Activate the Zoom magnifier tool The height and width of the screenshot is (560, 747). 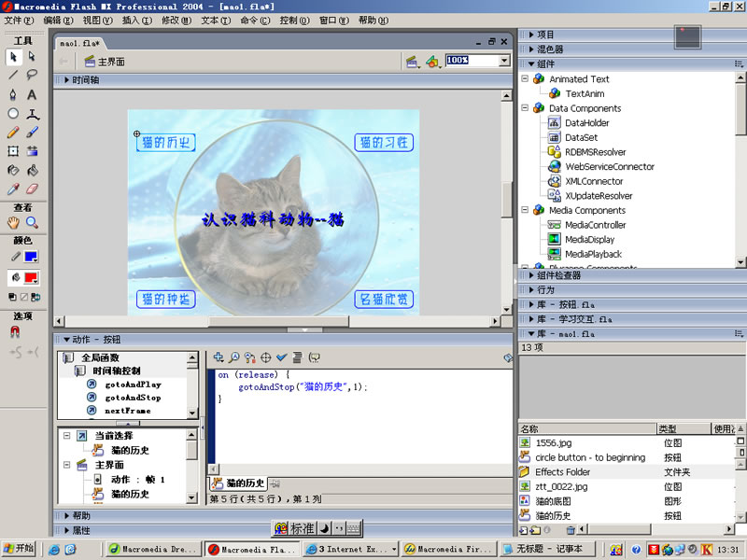[x=32, y=222]
